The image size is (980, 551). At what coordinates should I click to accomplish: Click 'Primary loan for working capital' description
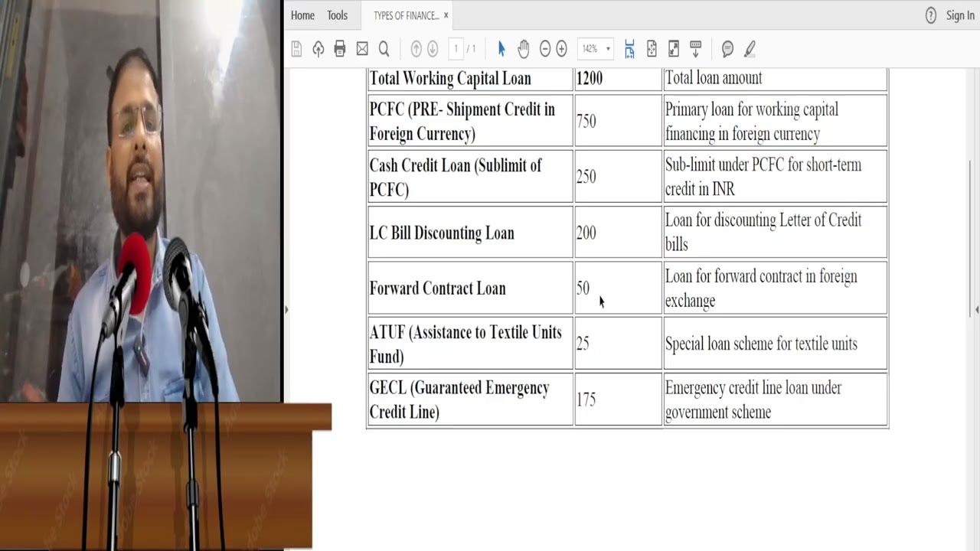752,109
